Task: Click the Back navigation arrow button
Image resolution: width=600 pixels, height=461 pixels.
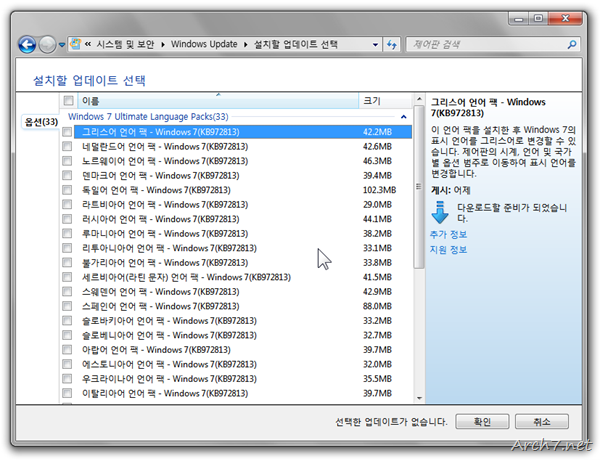Action: coord(28,45)
